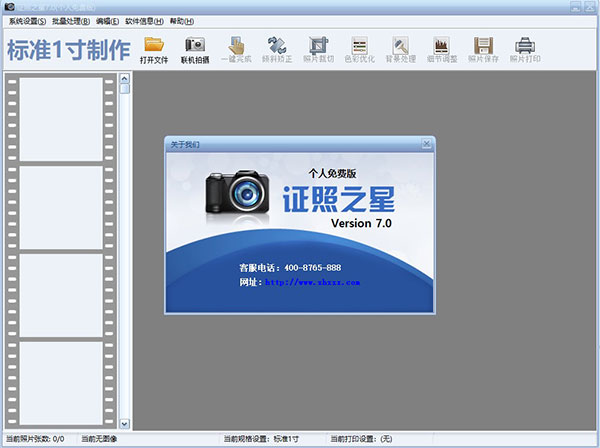This screenshot has height=448, width=600.
Task: Click the 当前无图像 status entry
Action: (x=99, y=439)
